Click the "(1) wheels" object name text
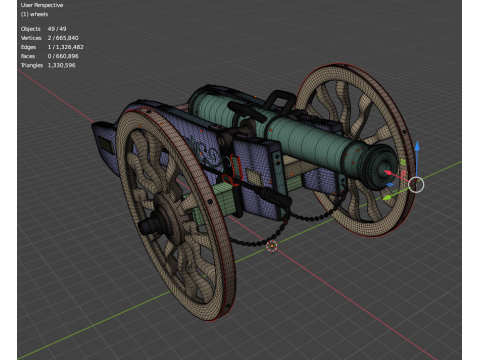This screenshot has width=480, height=360. [x=35, y=14]
